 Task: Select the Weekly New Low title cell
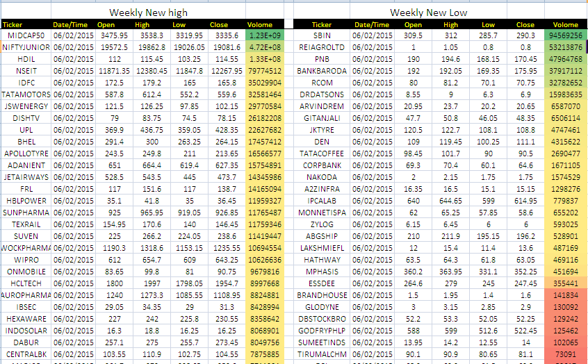click(x=428, y=13)
